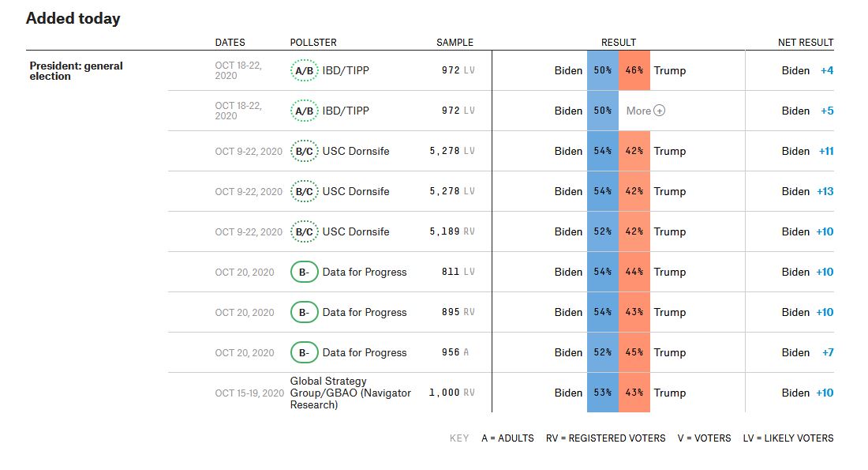Click the A/B grade badge on the first IBD/TIPP row
Screen dimensions: 868x470
pos(304,70)
